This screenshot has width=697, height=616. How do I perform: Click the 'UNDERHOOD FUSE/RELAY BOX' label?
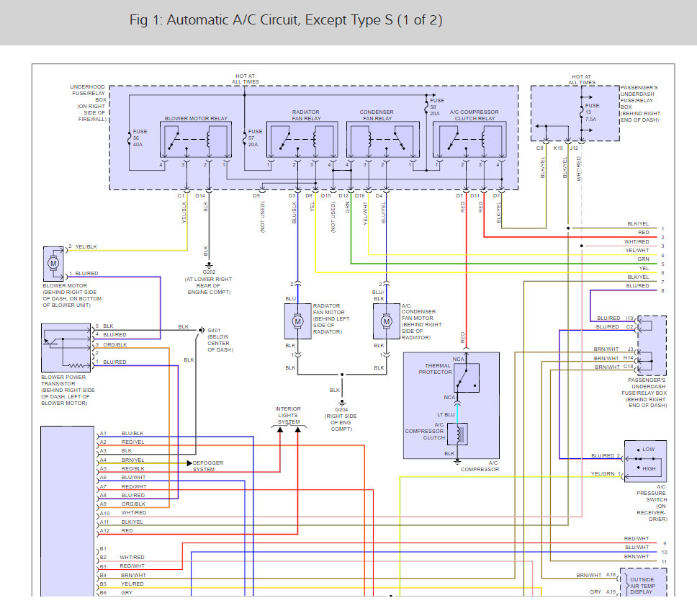[88, 103]
